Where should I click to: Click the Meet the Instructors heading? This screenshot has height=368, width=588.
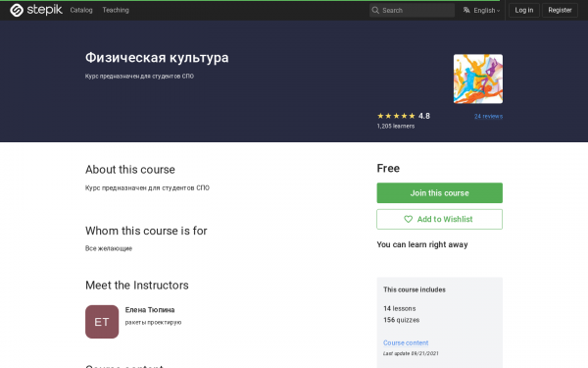point(137,286)
